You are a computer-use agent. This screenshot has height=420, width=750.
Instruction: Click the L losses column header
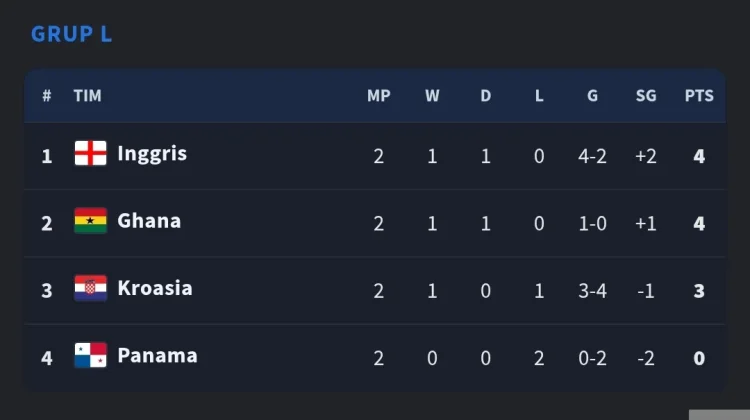pos(539,96)
